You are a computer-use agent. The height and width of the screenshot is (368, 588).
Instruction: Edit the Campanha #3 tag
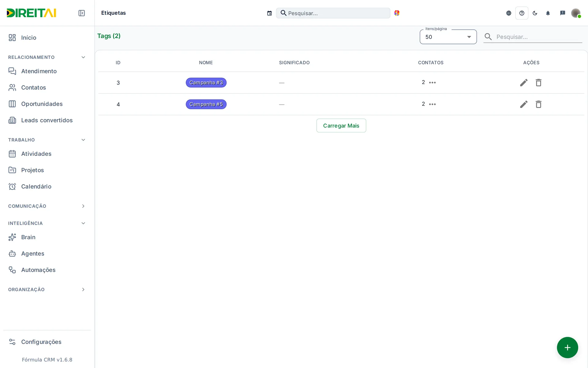tap(524, 82)
